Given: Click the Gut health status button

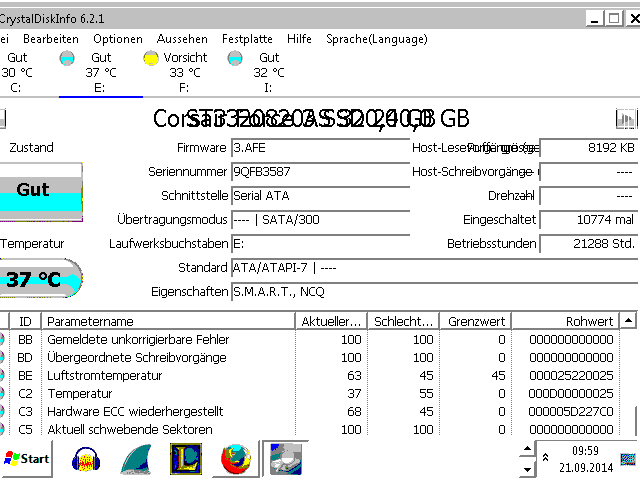Looking at the screenshot, I should 40,192.
